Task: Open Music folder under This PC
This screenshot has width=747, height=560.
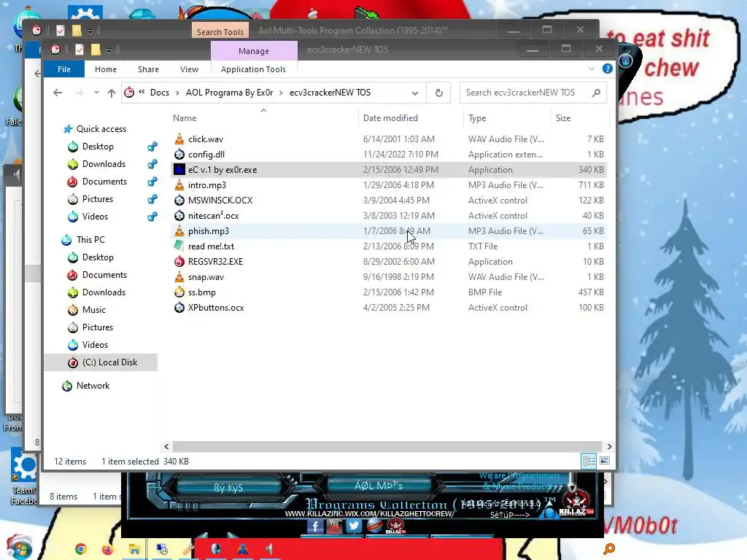Action: click(x=94, y=310)
